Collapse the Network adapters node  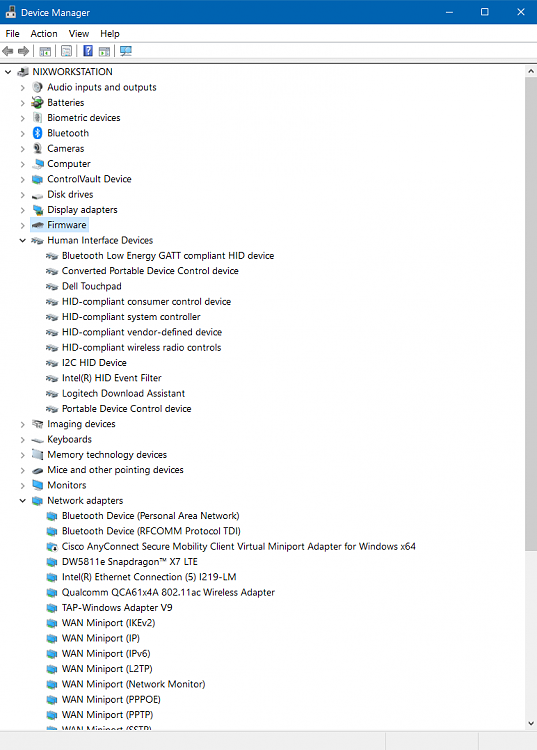[x=22, y=500]
